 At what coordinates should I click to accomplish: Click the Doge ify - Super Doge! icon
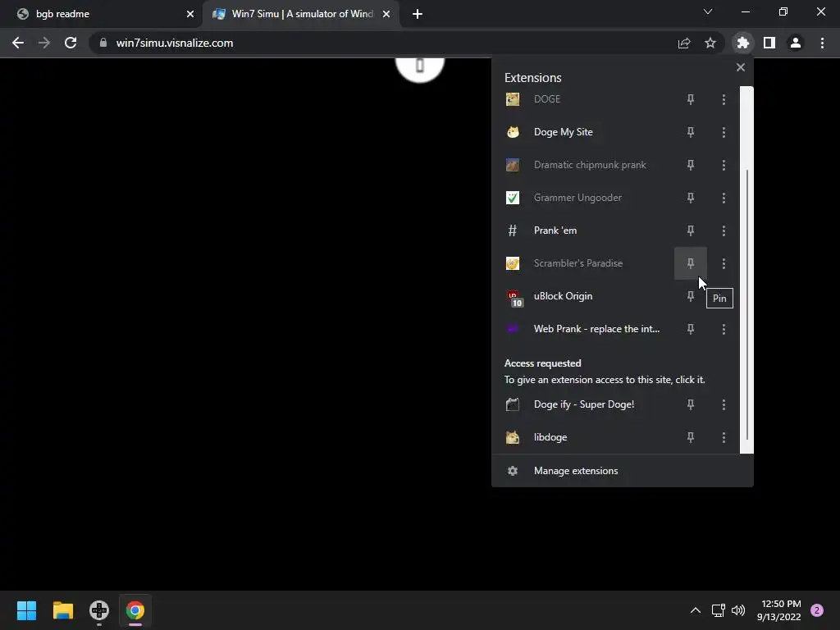[x=513, y=404]
